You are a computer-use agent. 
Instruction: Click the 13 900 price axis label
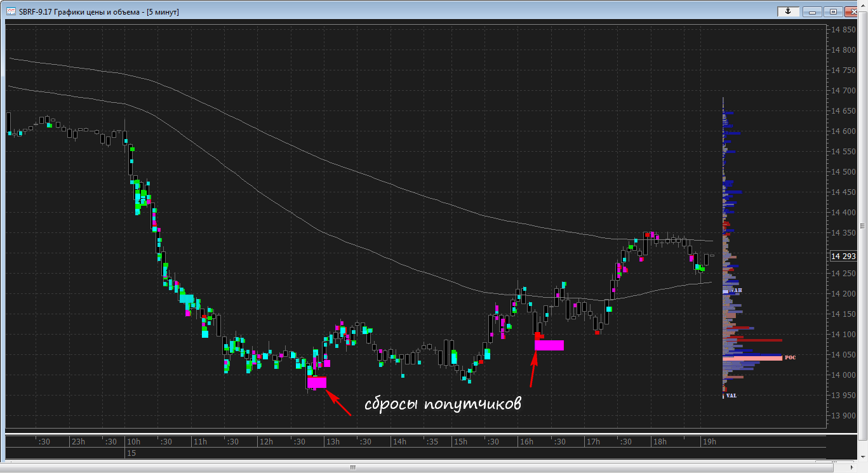pos(843,415)
